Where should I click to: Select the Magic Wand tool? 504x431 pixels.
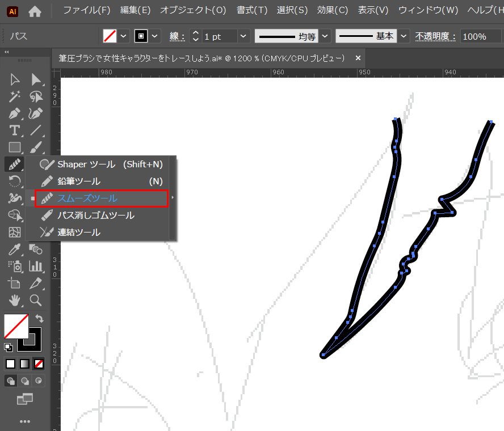point(14,96)
